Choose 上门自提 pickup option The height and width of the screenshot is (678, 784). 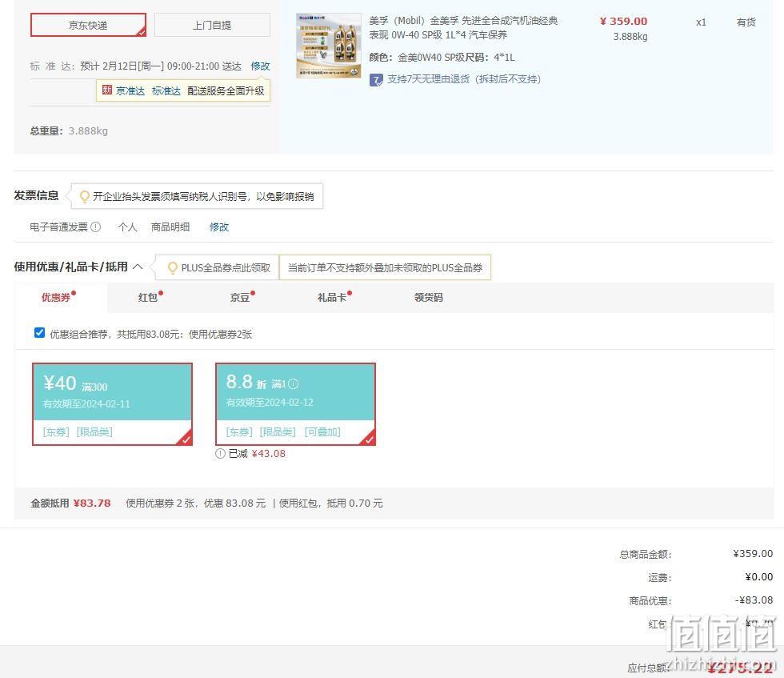point(212,25)
